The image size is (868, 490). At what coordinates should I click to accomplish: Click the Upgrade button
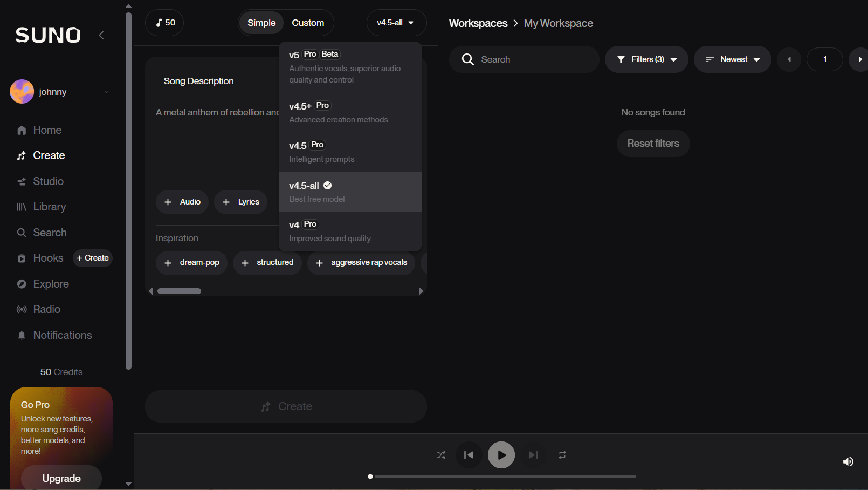pyautogui.click(x=61, y=478)
